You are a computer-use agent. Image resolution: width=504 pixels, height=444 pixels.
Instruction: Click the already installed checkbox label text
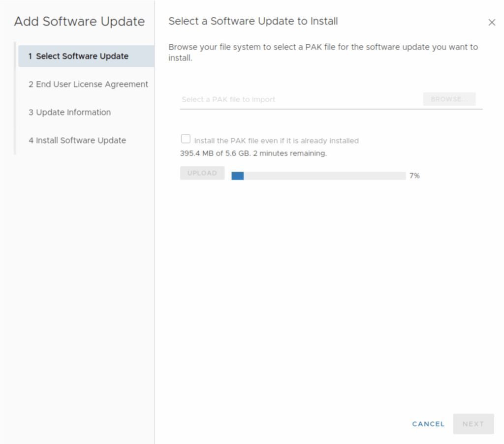tap(276, 141)
